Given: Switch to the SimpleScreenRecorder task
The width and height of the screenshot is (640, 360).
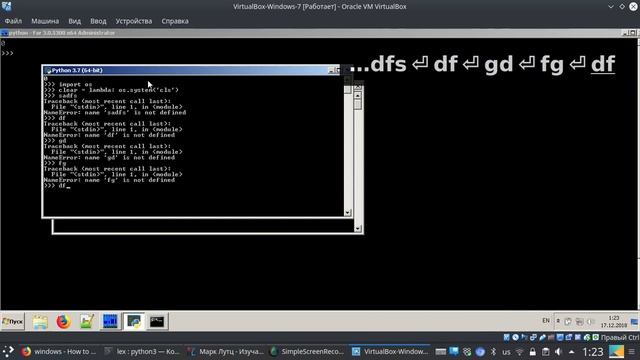Looking at the screenshot, I should click(x=309, y=351).
